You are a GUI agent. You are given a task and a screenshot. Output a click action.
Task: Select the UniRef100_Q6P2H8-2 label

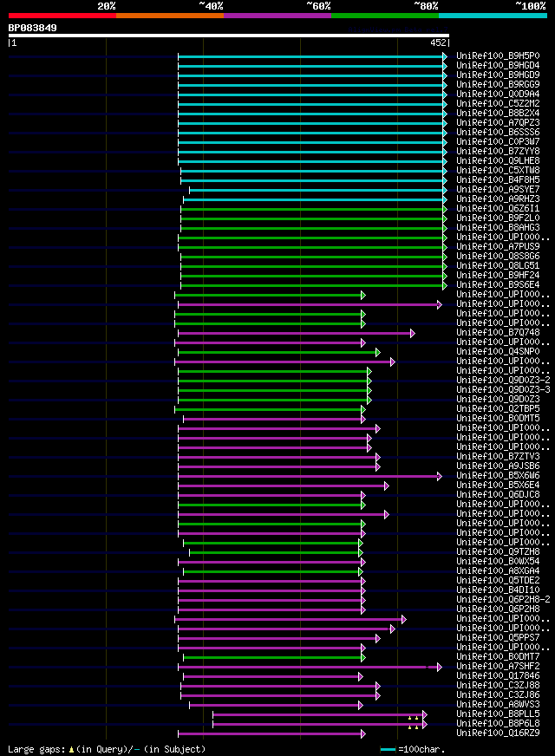(x=504, y=600)
